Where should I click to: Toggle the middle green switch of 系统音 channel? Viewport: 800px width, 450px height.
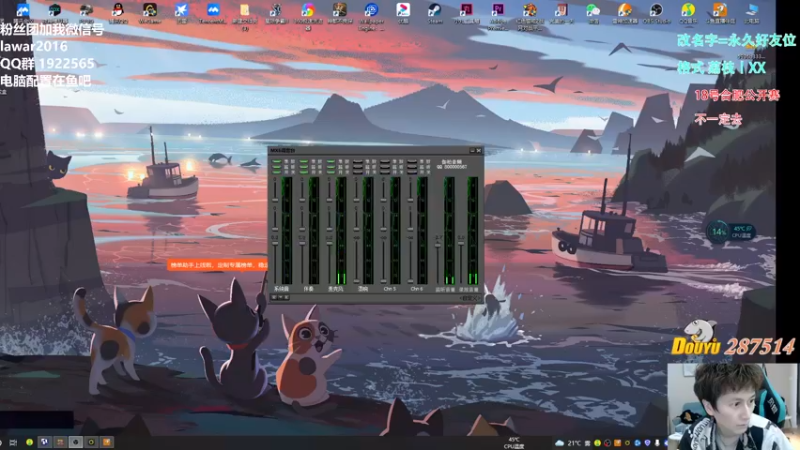277,167
